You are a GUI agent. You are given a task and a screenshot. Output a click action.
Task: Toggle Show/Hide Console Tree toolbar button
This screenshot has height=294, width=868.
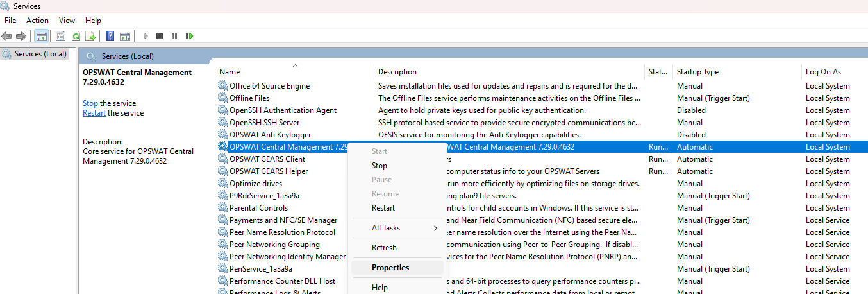point(41,36)
